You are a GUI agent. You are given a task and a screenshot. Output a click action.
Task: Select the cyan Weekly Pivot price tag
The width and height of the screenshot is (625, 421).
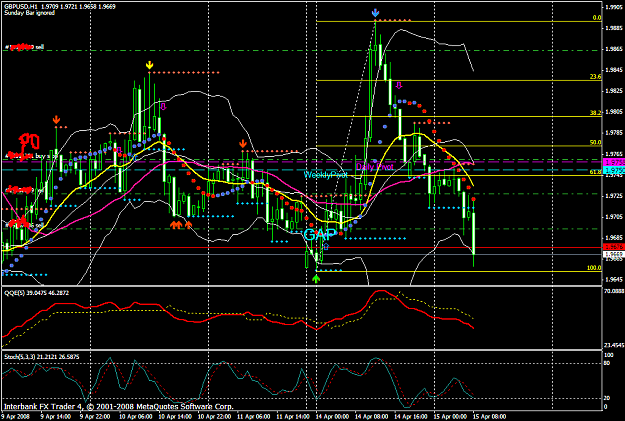tap(614, 170)
